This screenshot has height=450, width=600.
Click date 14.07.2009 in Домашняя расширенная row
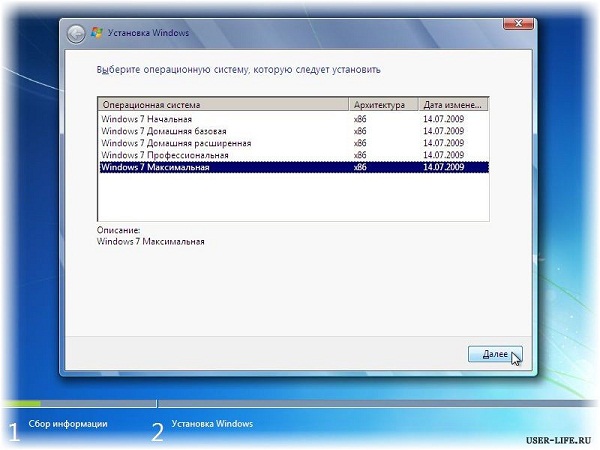tap(443, 143)
